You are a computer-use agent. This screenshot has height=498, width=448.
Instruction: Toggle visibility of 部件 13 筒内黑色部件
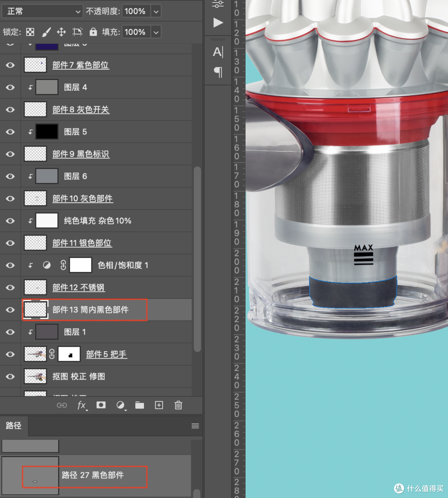click(10, 310)
